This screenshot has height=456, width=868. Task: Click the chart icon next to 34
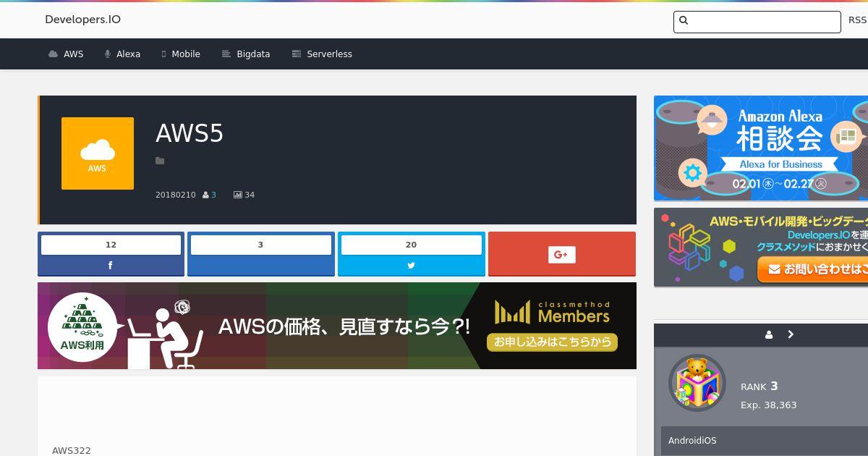tap(237, 195)
